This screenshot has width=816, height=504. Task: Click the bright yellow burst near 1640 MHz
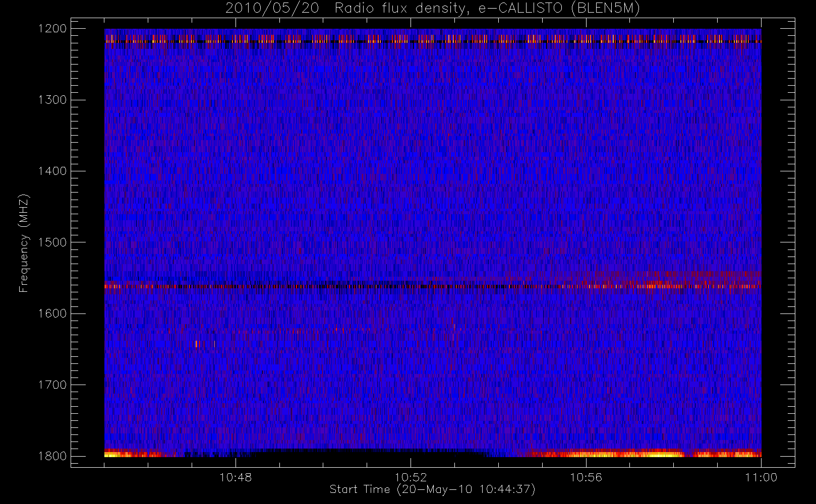tap(197, 344)
